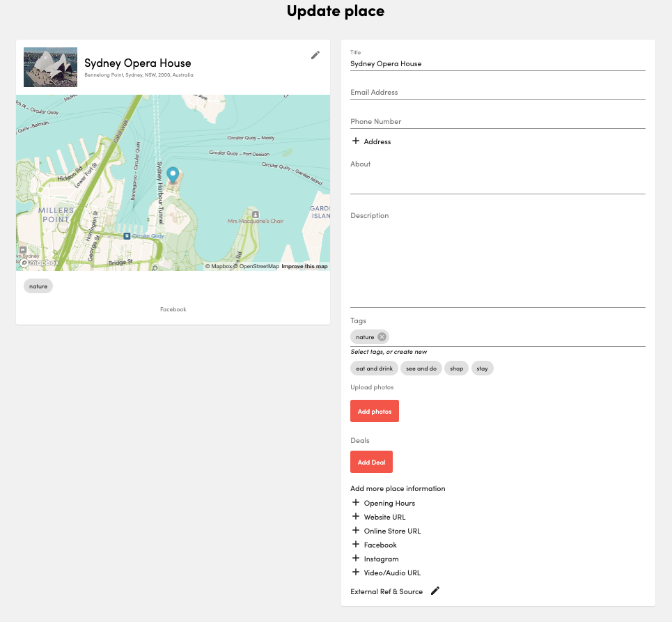Viewport: 672px width, 622px height.
Task: Click the About text field
Action: (x=498, y=177)
